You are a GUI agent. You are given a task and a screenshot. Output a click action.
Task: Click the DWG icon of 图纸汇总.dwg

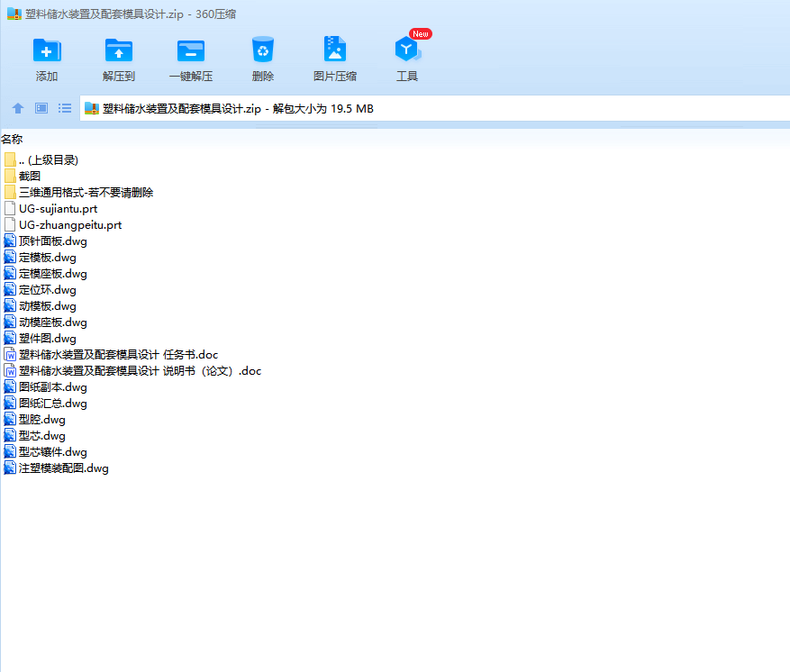[x=10, y=404]
